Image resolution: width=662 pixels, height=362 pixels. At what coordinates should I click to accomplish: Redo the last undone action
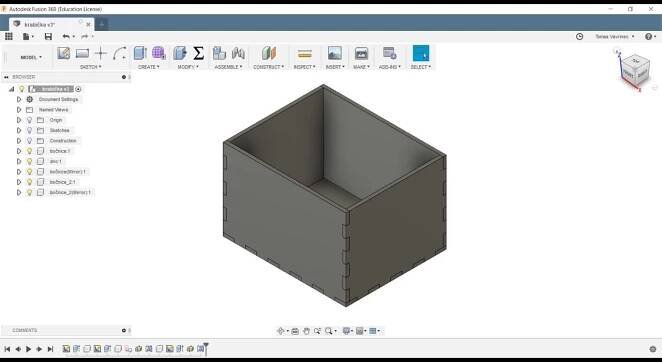84,37
